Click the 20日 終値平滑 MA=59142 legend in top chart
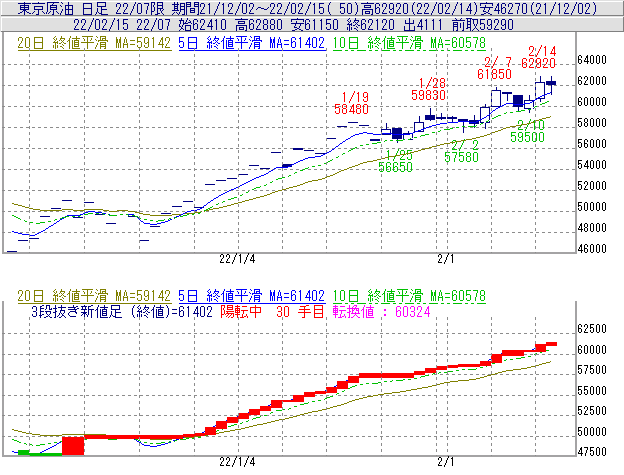624x475 pixels. [x=94, y=43]
